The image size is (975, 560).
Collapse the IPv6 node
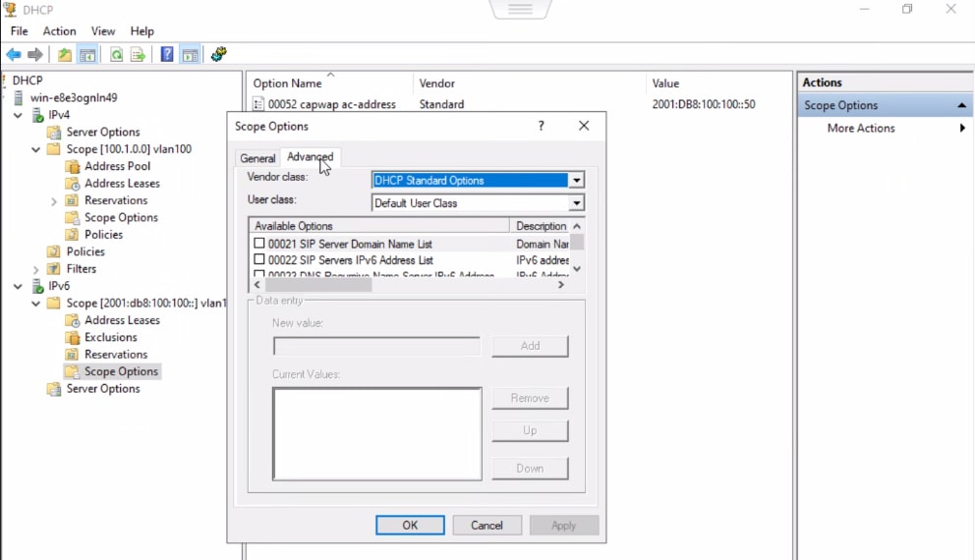(x=18, y=286)
